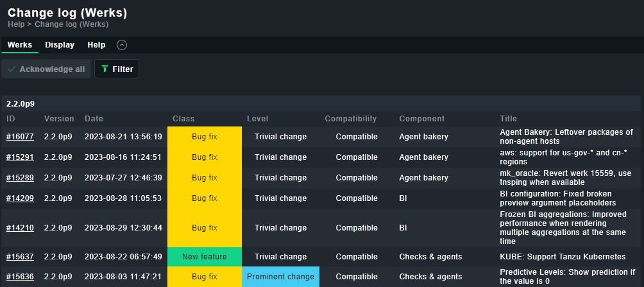The width and height of the screenshot is (644, 287).
Task: Click the Help breadcrumb link
Action: coord(16,24)
